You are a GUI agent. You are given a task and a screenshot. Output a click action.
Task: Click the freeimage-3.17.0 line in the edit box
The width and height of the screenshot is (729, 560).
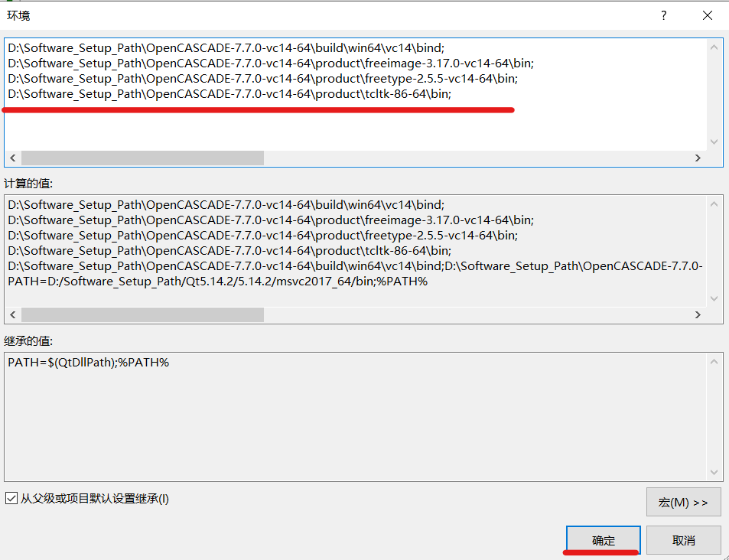pos(271,63)
